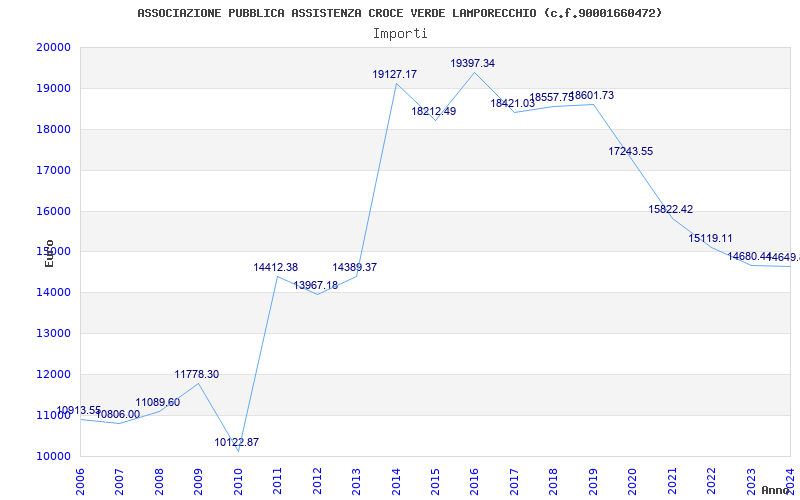Select the data label 10913.55

coord(79,410)
